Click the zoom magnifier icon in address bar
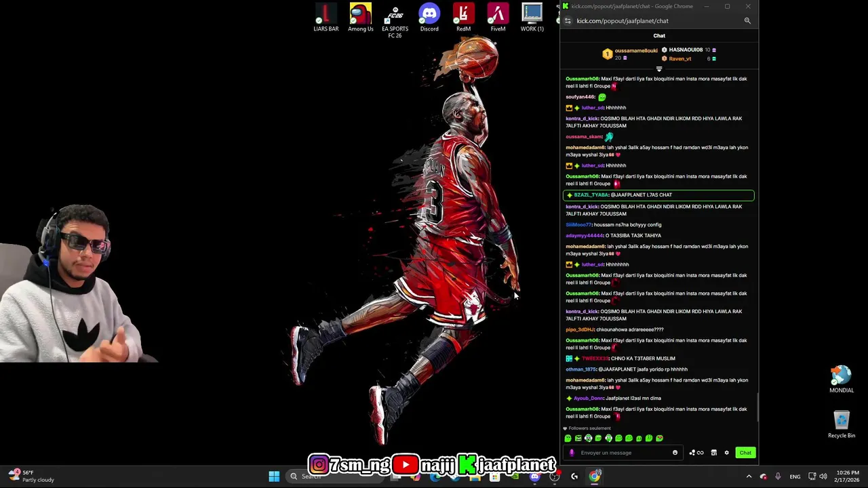Image resolution: width=868 pixels, height=488 pixels. click(747, 21)
